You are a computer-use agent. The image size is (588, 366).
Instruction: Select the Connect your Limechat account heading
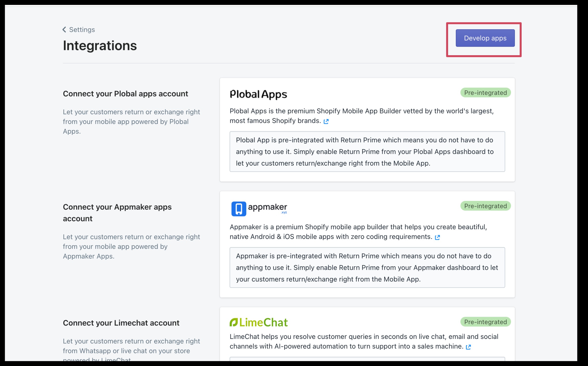coord(121,323)
